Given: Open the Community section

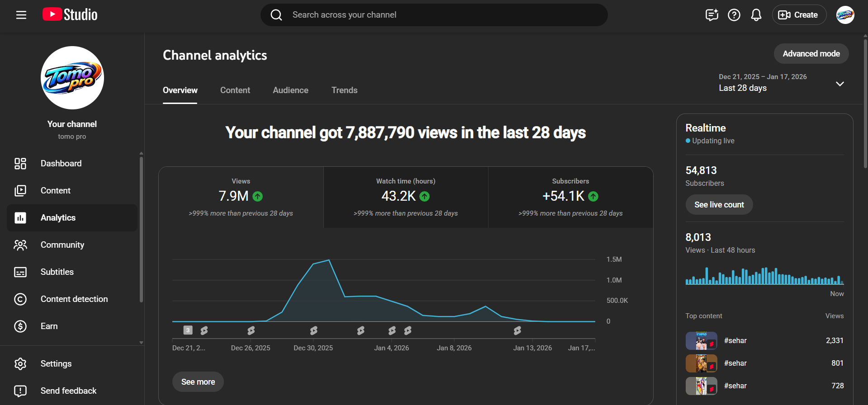Looking at the screenshot, I should pos(62,245).
